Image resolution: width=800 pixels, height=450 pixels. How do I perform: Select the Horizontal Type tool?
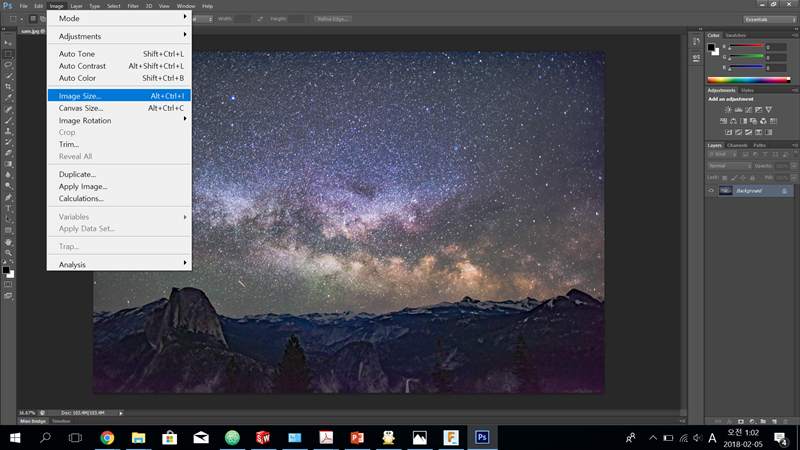pos(8,208)
